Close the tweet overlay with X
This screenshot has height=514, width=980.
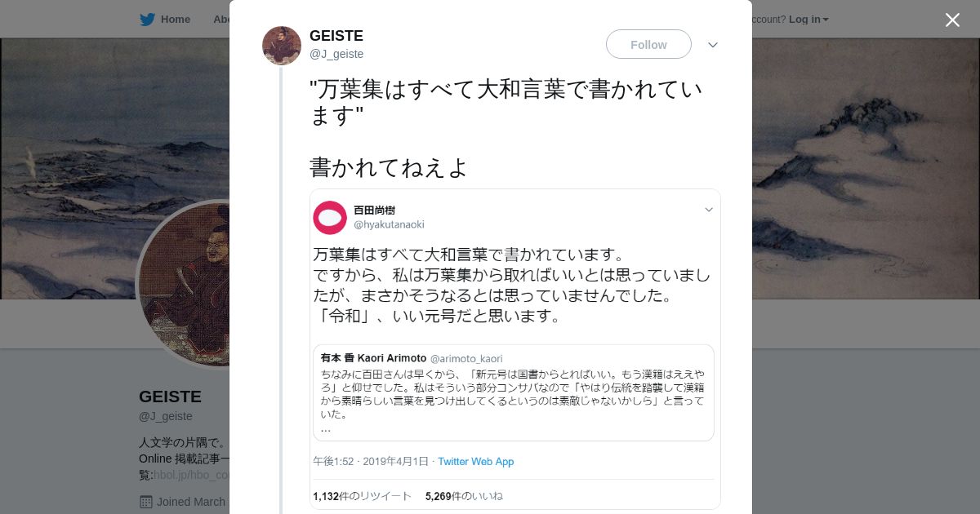point(952,20)
